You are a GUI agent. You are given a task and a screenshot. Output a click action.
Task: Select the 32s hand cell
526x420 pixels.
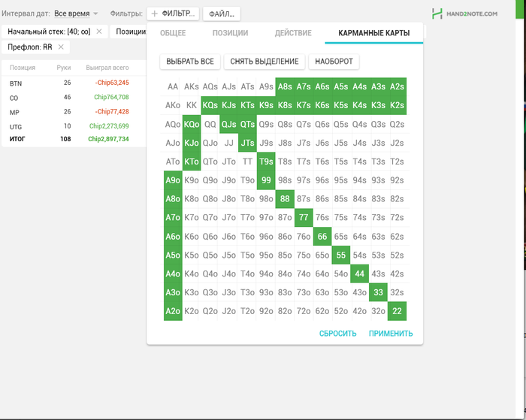[397, 292]
